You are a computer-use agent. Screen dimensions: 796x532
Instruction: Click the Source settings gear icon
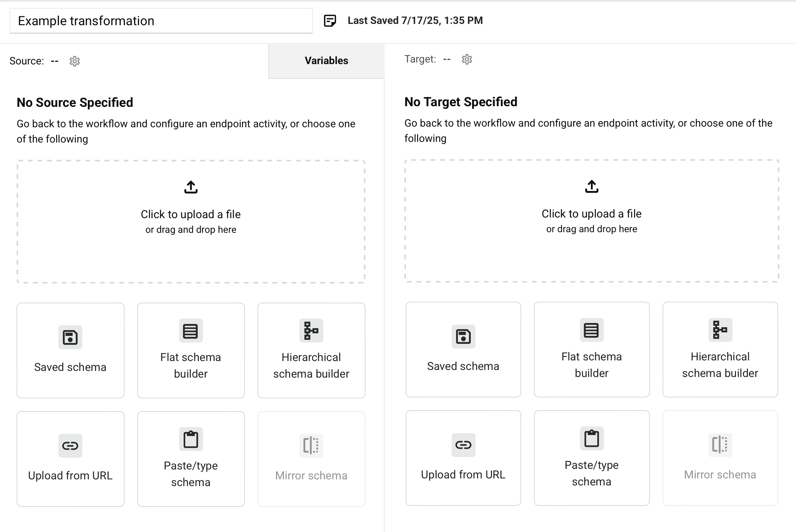(74, 61)
